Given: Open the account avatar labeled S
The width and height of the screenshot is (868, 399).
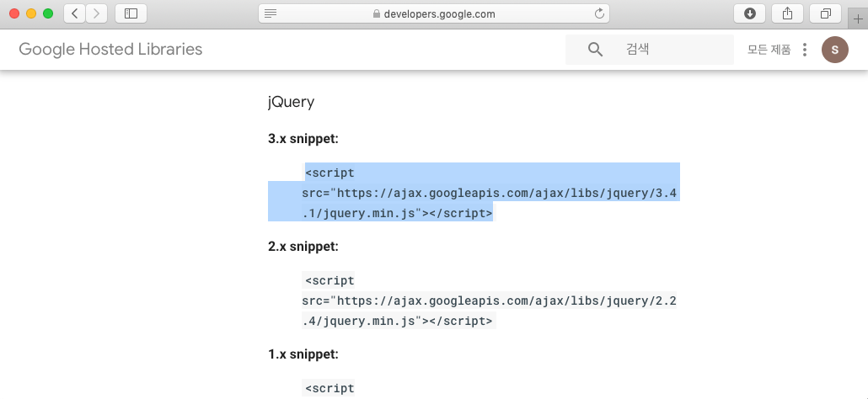Looking at the screenshot, I should pos(835,50).
